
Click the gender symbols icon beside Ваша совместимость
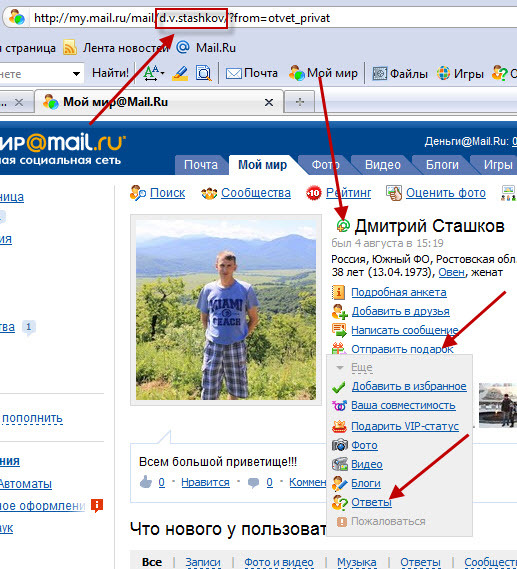[x=339, y=405]
